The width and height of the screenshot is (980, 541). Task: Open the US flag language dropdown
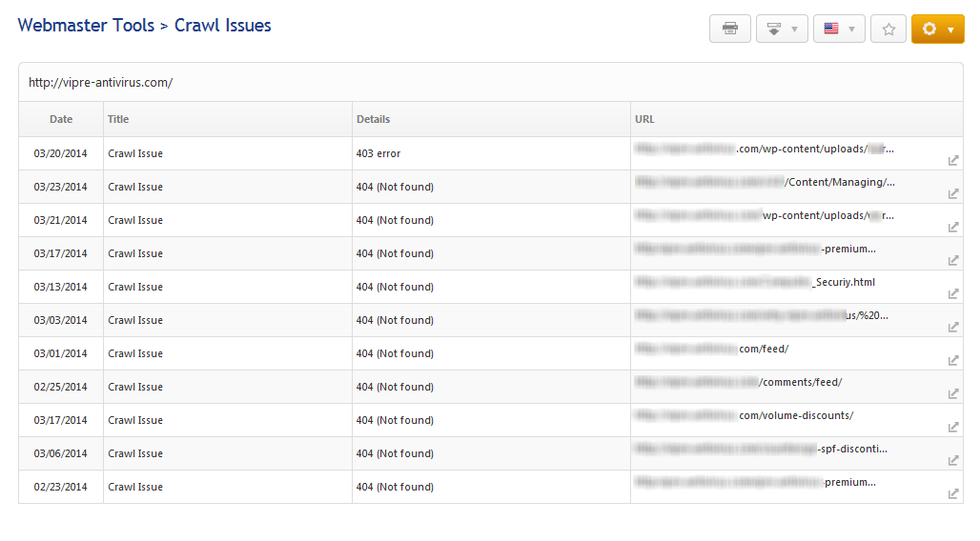coord(839,29)
